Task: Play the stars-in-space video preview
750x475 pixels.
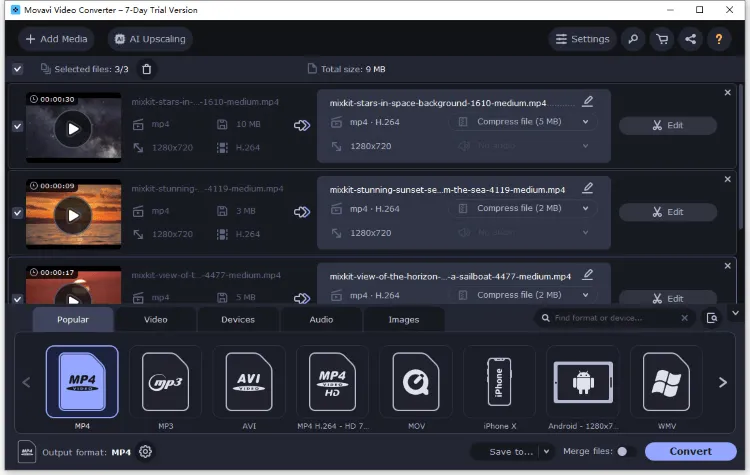Action: point(73,129)
